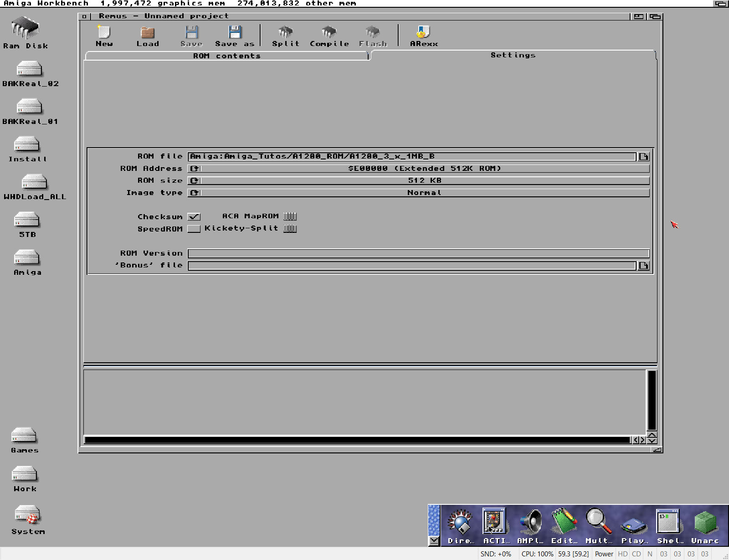Click the Workbench screen depth gadget
This screenshot has height=560, width=729.
click(721, 4)
